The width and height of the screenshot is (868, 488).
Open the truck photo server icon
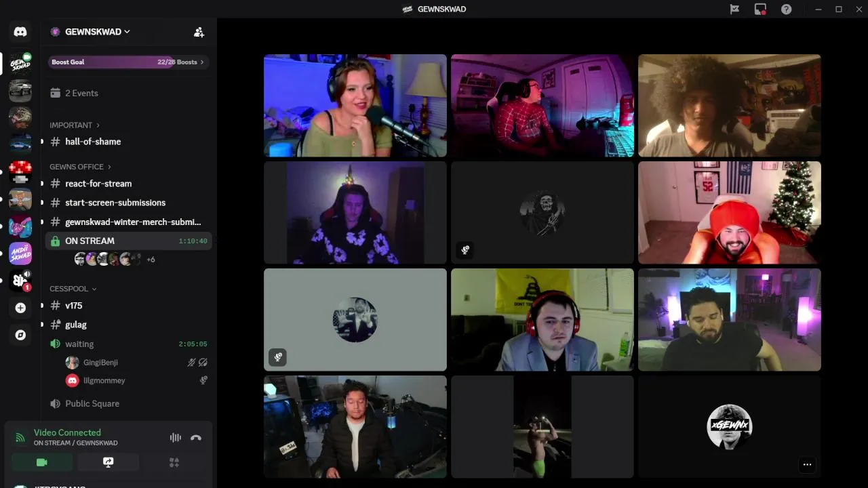(x=20, y=90)
